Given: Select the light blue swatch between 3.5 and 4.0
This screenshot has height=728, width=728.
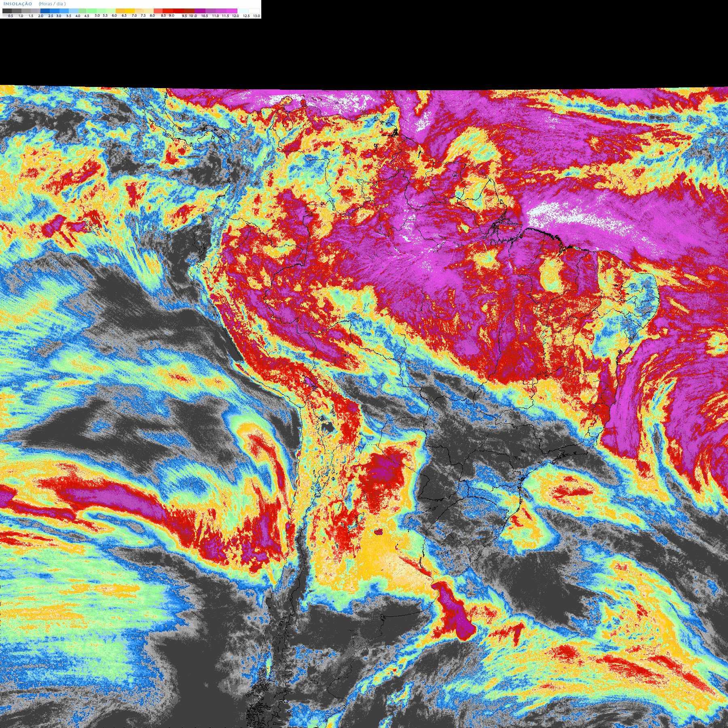Looking at the screenshot, I should [74, 11].
